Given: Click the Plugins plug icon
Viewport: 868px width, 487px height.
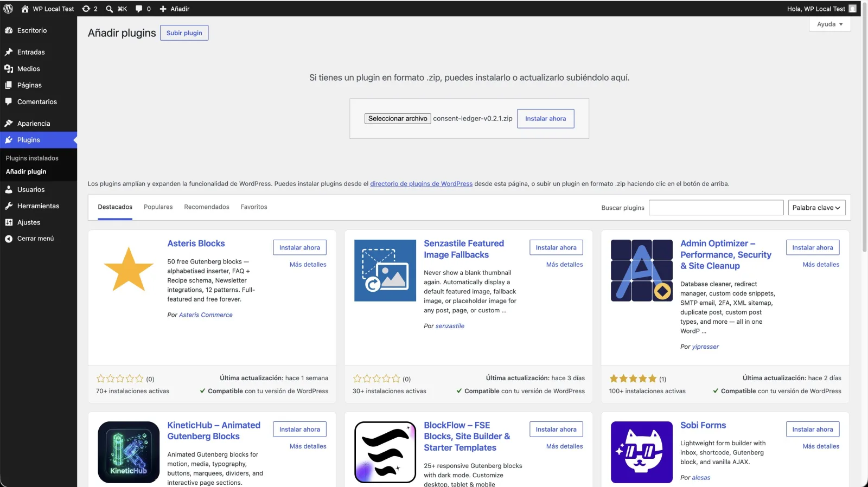Looking at the screenshot, I should pyautogui.click(x=9, y=140).
